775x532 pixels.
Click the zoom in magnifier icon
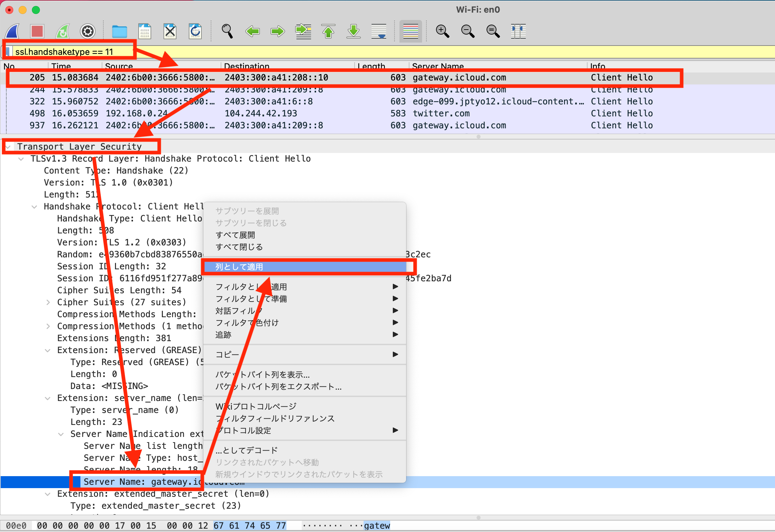click(x=442, y=31)
